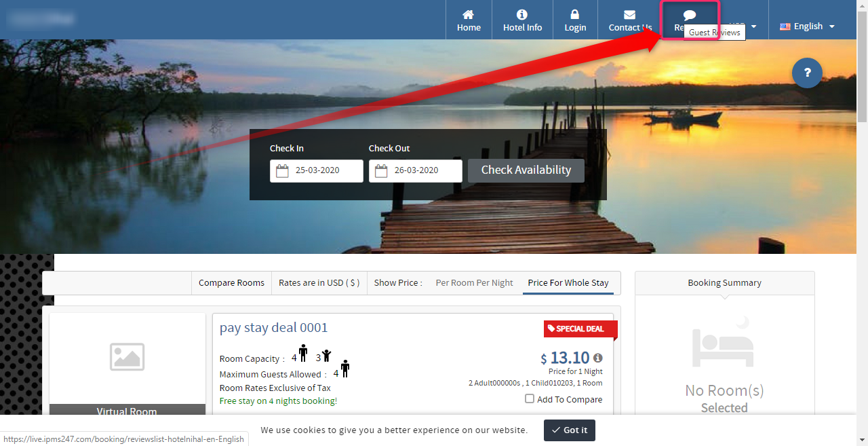This screenshot has width=868, height=446.
Task: Click the price info icon beside 13.10
Action: (x=597, y=358)
